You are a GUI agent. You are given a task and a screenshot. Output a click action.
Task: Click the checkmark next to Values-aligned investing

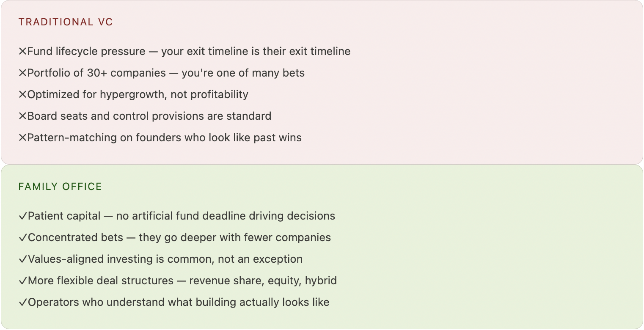pos(23,259)
